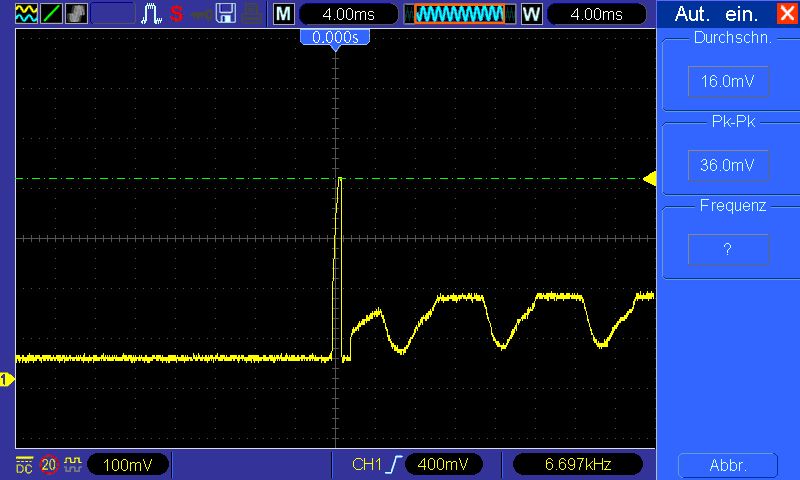800x480 pixels.
Task: Click the red S stop status icon
Action: (177, 14)
